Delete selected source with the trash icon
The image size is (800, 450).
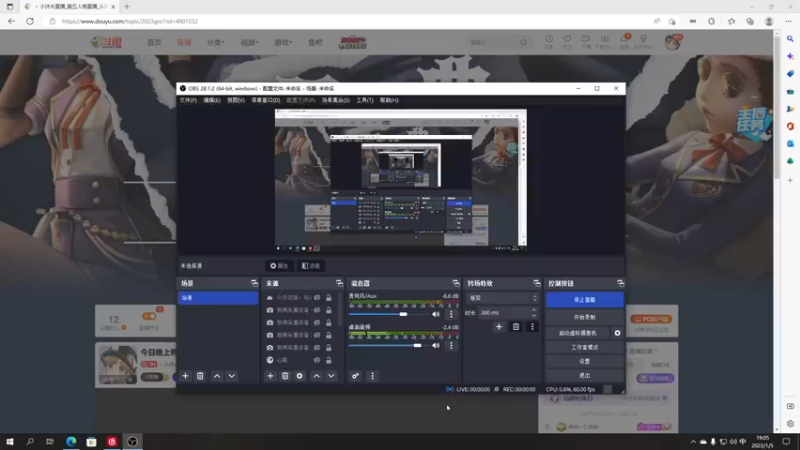[x=285, y=376]
